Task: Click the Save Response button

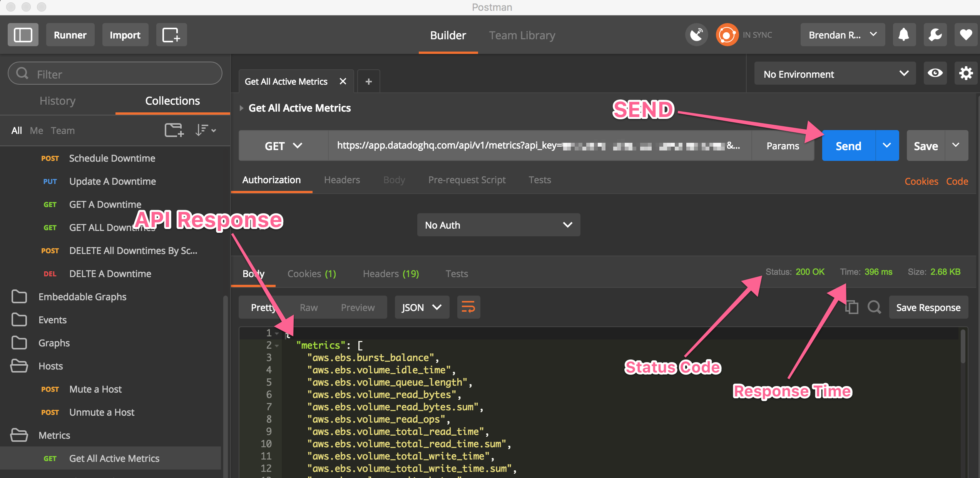Action: point(928,308)
